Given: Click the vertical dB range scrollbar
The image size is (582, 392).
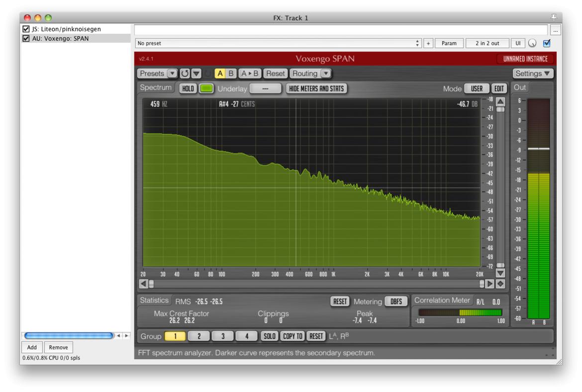Looking at the screenshot, I should (x=500, y=187).
